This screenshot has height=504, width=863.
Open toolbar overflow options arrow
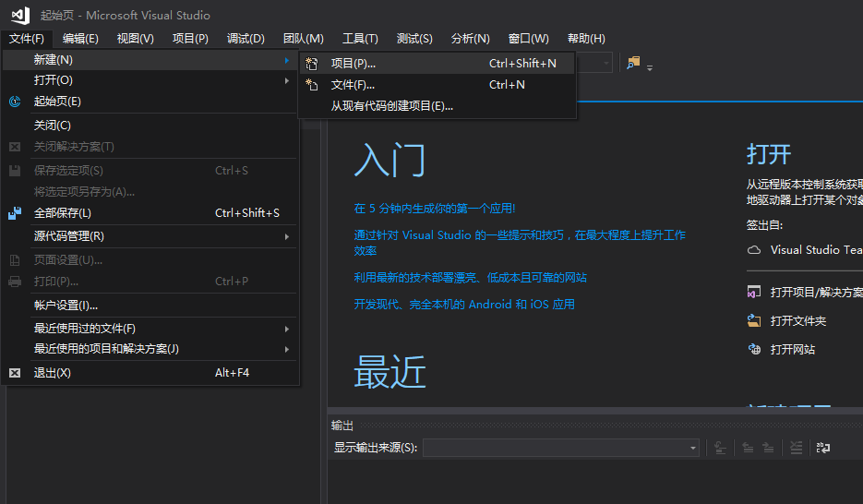pos(650,67)
